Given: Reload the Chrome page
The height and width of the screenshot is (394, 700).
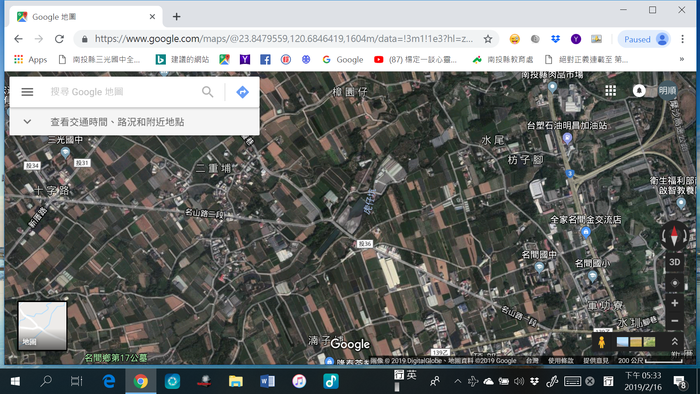Looking at the screenshot, I should click(59, 39).
